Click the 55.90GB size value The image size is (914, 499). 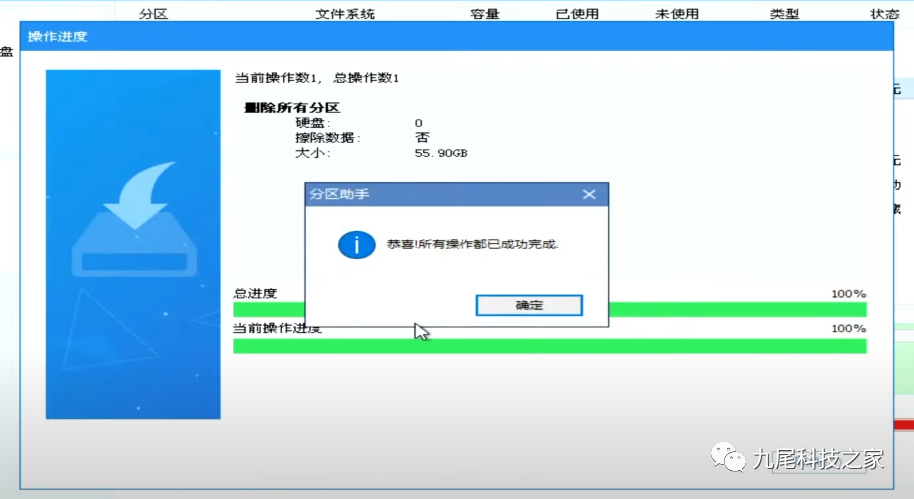click(440, 154)
